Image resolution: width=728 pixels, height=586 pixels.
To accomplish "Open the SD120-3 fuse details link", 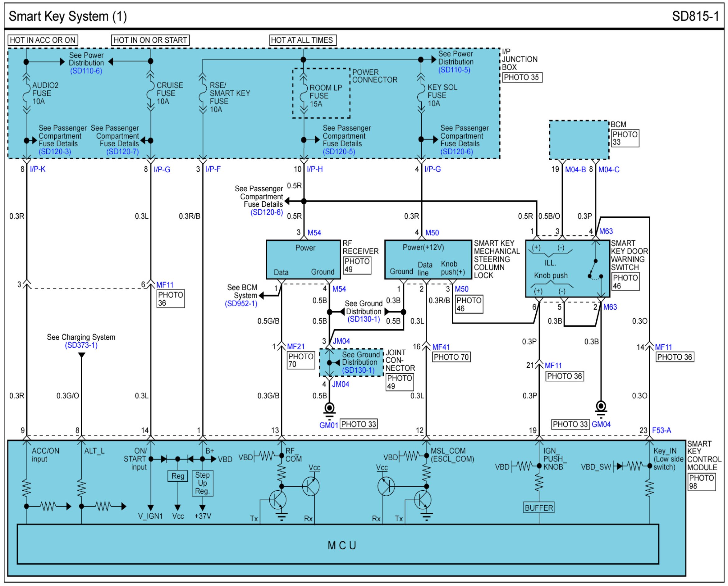I will point(55,152).
